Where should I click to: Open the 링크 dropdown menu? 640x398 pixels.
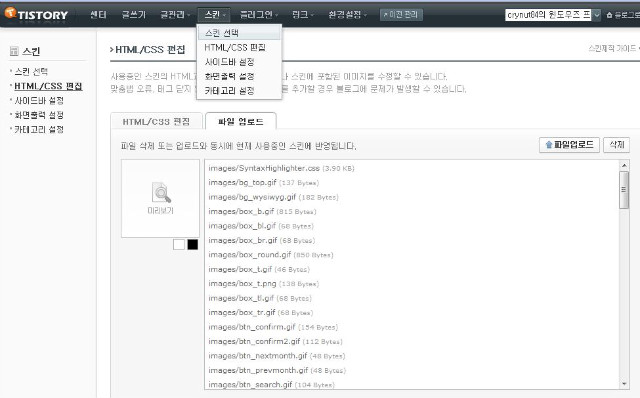click(x=303, y=15)
